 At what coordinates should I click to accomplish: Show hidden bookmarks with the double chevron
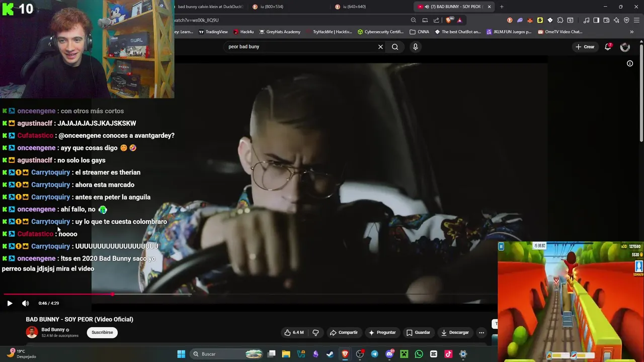coord(632,32)
